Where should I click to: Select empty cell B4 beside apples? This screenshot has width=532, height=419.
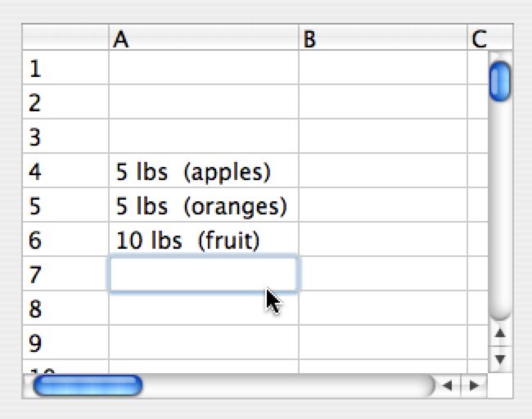tap(382, 172)
